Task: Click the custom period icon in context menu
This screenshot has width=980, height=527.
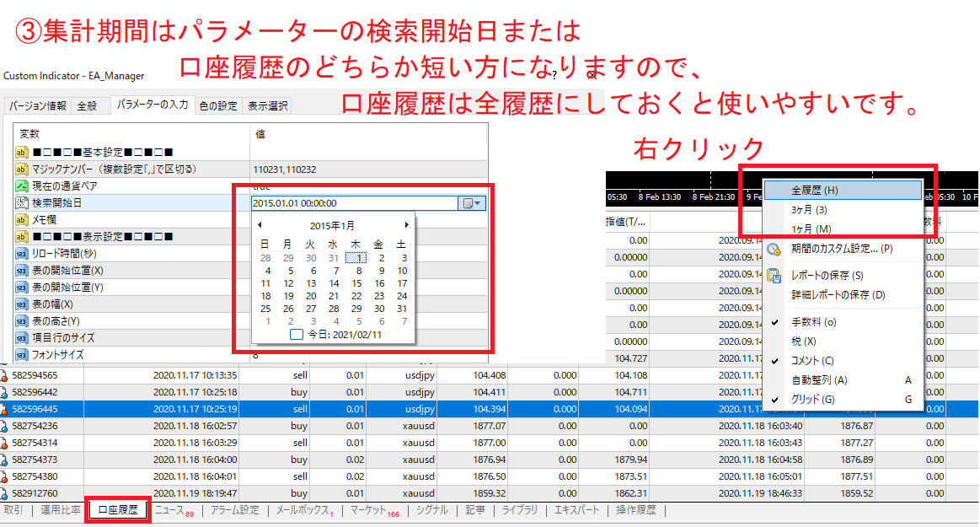Action: coord(774,250)
